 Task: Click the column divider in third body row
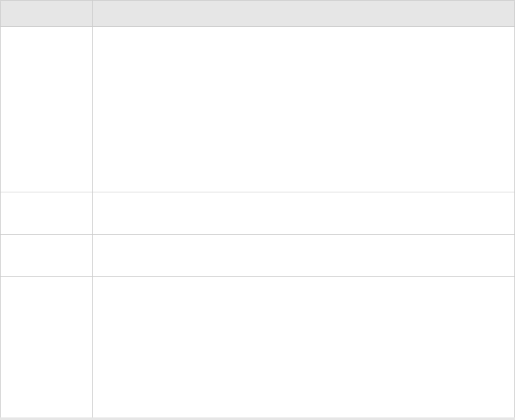click(92, 255)
